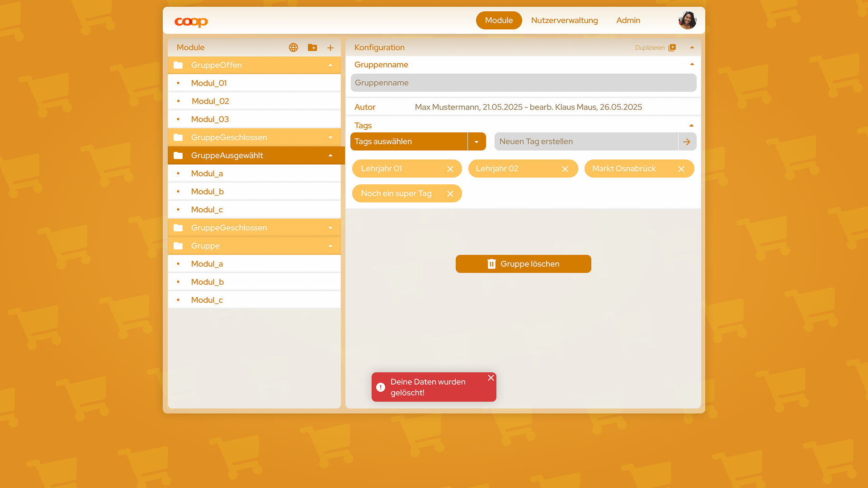Remove the Markt Osnabrück tag
Viewport: 868px width, 488px height.
(681, 169)
